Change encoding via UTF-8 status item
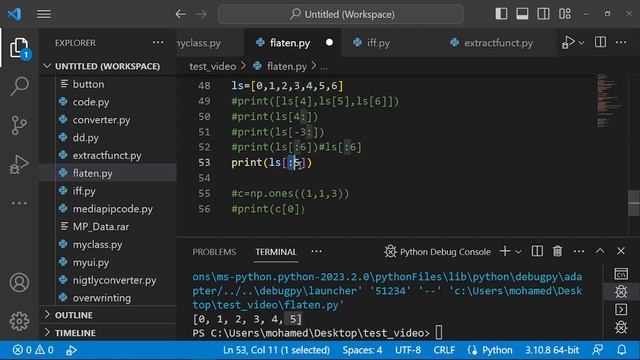 [408, 350]
